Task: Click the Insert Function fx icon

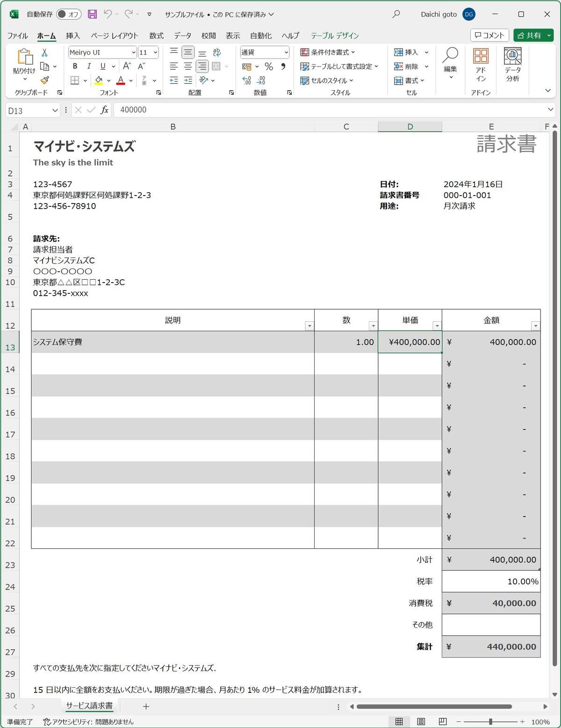Action: 105,110
